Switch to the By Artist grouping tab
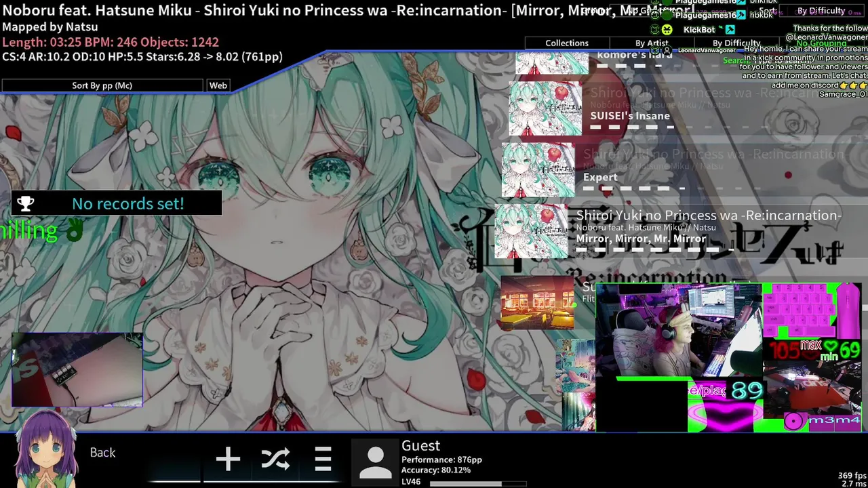Screen dimensions: 868x488 (x=651, y=43)
